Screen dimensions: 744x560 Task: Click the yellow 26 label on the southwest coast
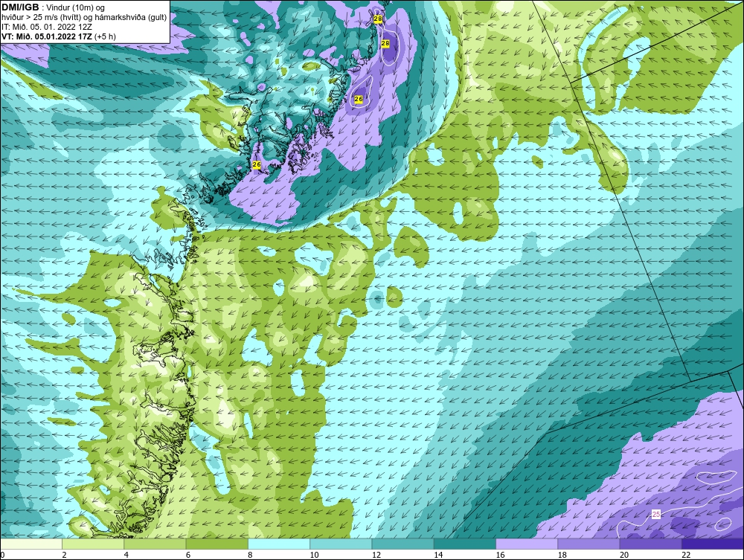257,164
